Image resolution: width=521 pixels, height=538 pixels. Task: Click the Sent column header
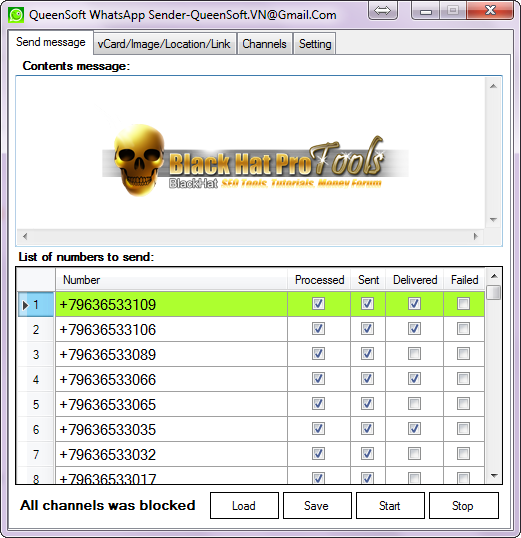[368, 280]
